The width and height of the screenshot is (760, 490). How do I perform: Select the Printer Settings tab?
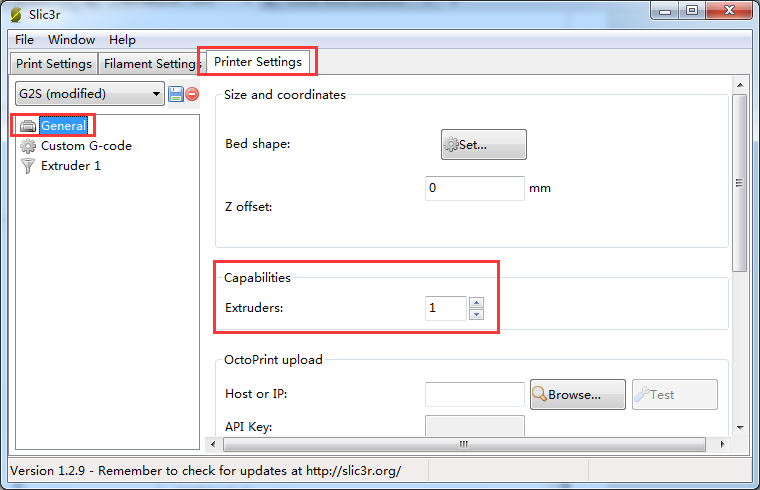click(258, 62)
